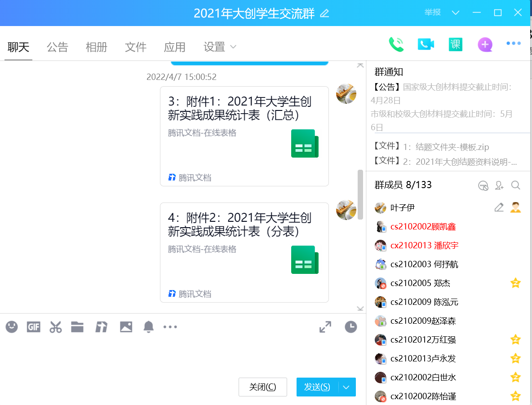Open message history clock icon
This screenshot has width=532, height=405.
click(351, 327)
